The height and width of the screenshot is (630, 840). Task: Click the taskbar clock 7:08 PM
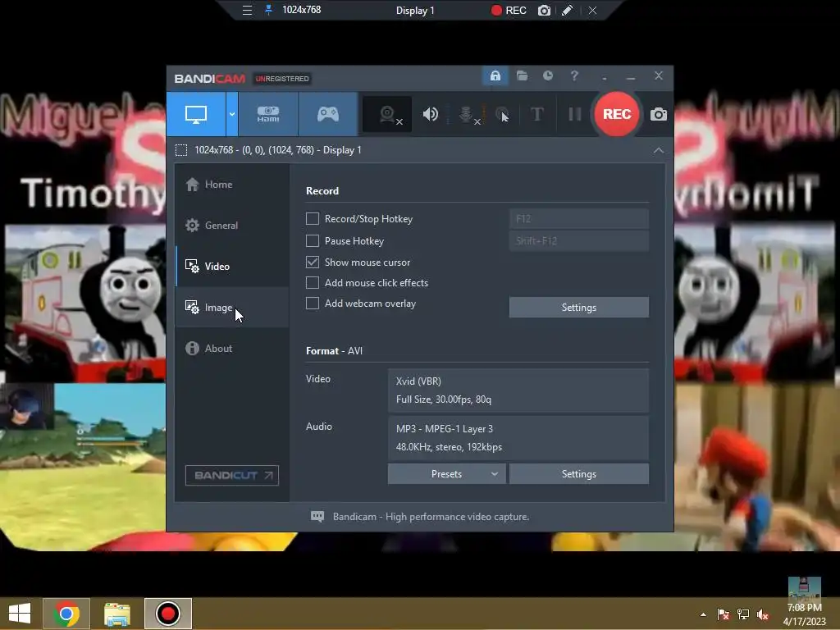(x=804, y=608)
